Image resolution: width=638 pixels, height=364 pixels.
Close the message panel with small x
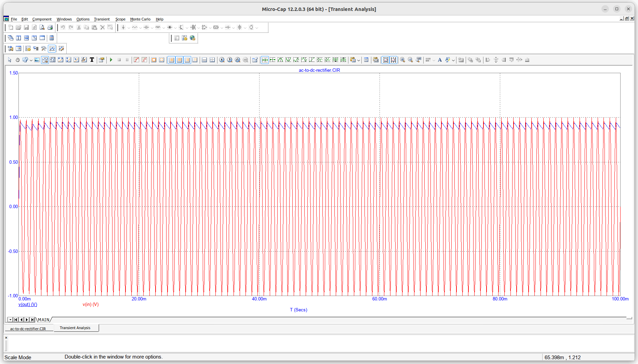pos(6,338)
